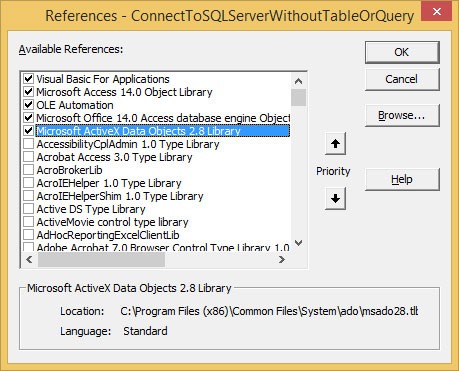Click the horizontal scroll left arrow
Image resolution: width=459 pixels, height=371 pixels.
coord(29,259)
